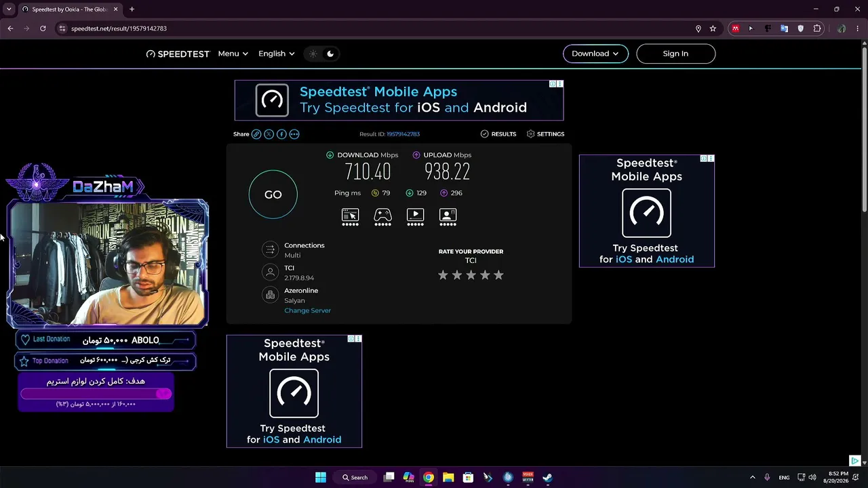Close the Speedtest browser tab
This screenshot has width=868, height=488.
(x=116, y=9)
